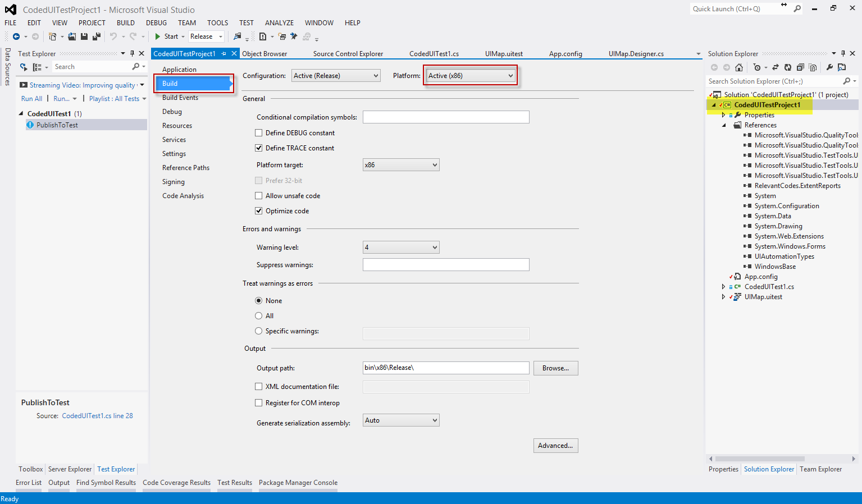Open the Warning level dropdown

(x=401, y=248)
